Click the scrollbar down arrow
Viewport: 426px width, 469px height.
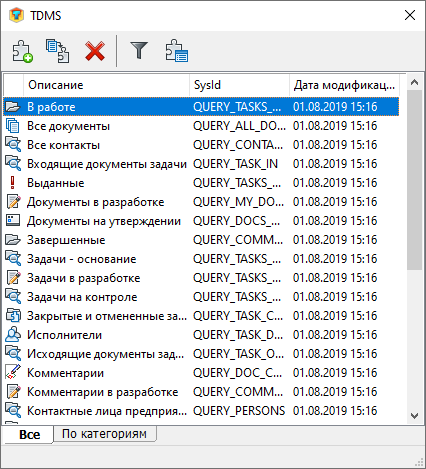coord(414,416)
